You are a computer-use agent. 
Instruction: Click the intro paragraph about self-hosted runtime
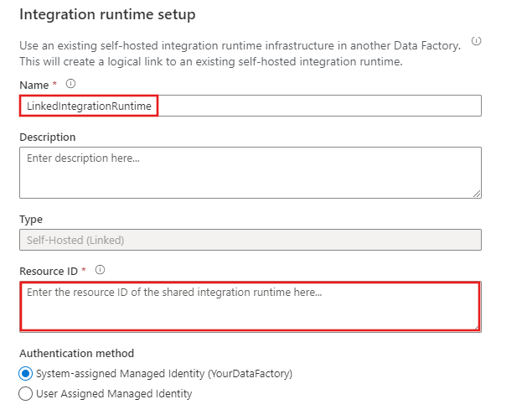tap(240, 54)
